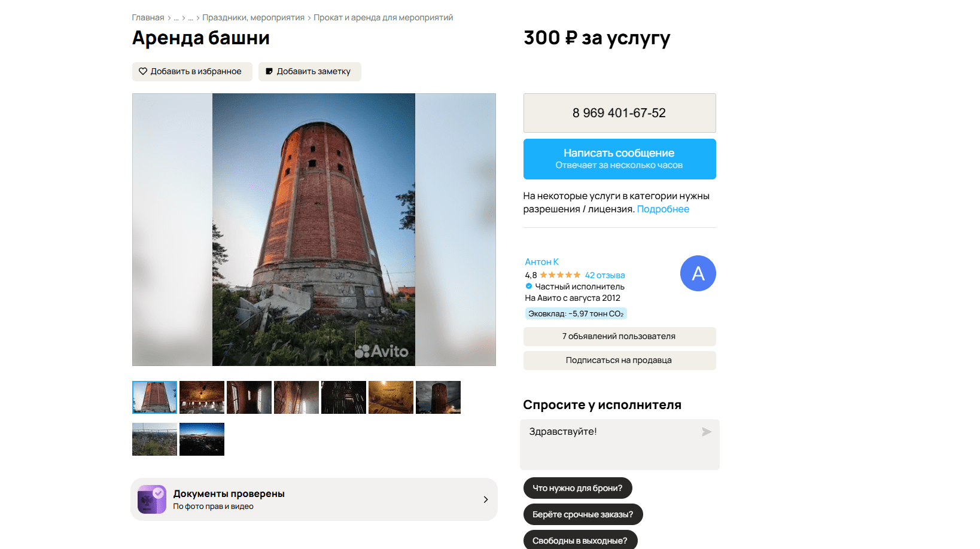Select the second tower interior thumbnail
This screenshot has width=980, height=549.
pyautogui.click(x=202, y=397)
